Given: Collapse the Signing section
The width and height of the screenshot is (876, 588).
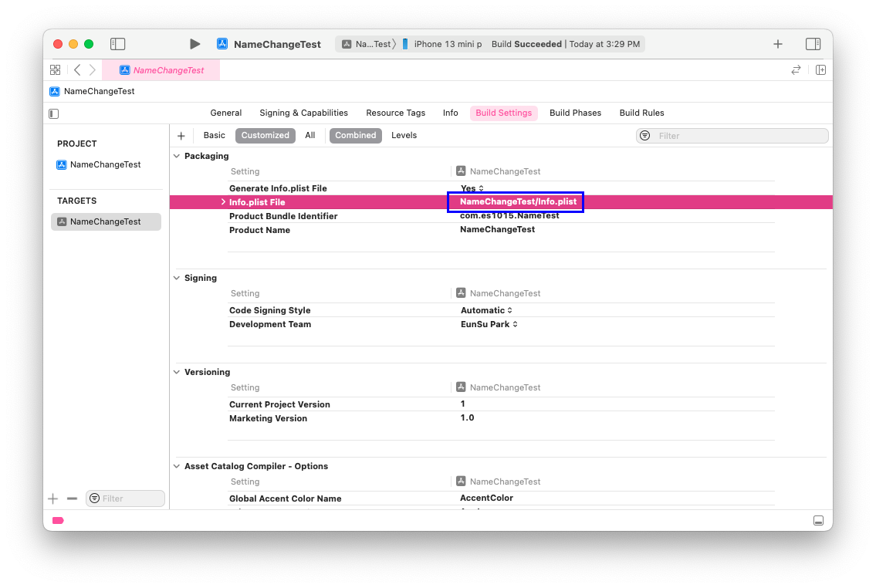Looking at the screenshot, I should pyautogui.click(x=177, y=278).
